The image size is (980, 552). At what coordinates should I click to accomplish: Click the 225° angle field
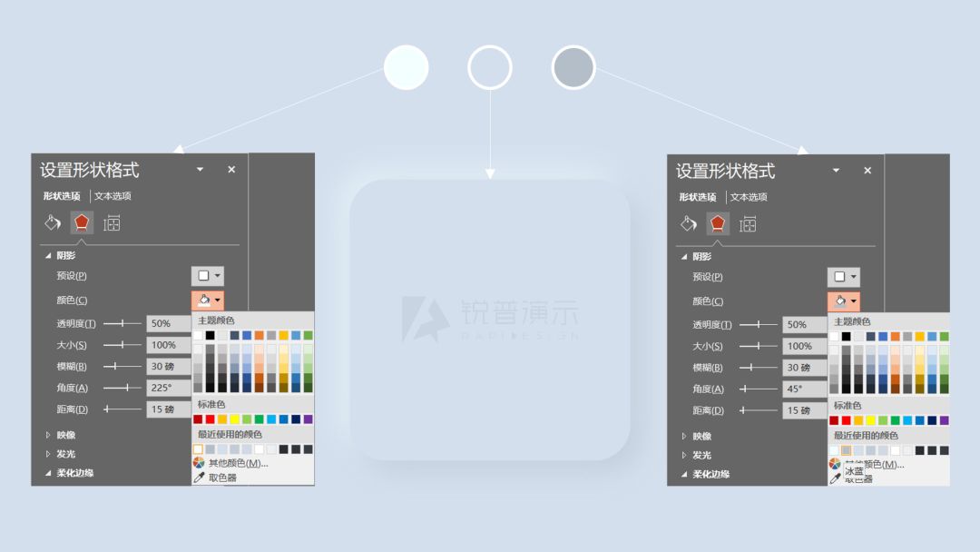pyautogui.click(x=169, y=388)
